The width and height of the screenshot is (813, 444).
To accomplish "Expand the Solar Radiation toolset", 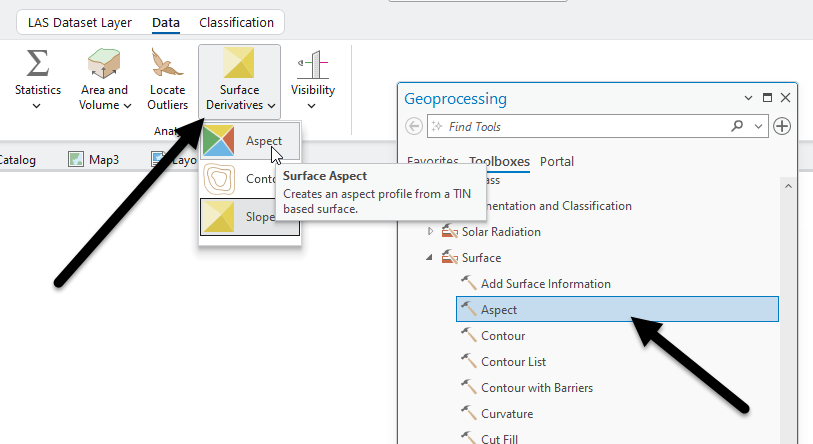I will [430, 231].
